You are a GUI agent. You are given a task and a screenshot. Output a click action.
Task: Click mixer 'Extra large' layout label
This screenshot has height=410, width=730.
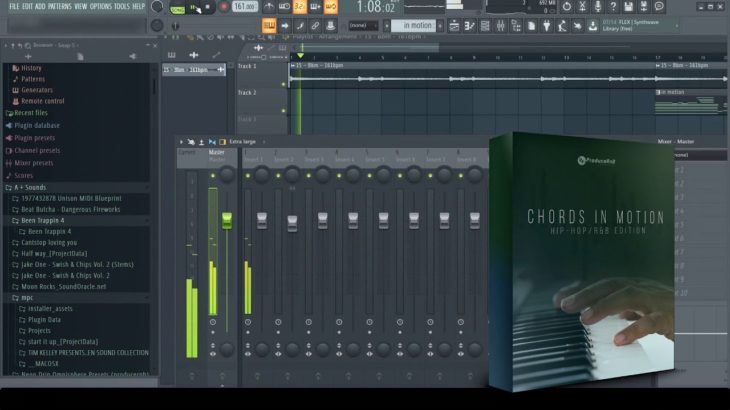coord(242,142)
